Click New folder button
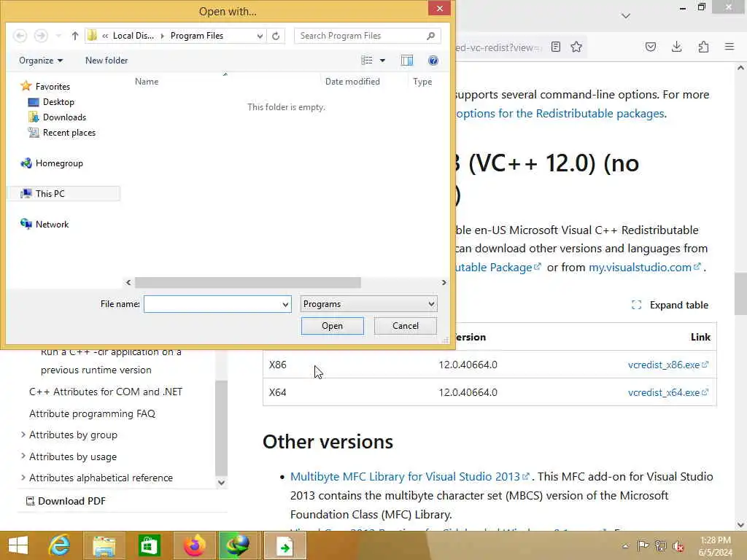Screen dimensions: 747x560 point(107,61)
